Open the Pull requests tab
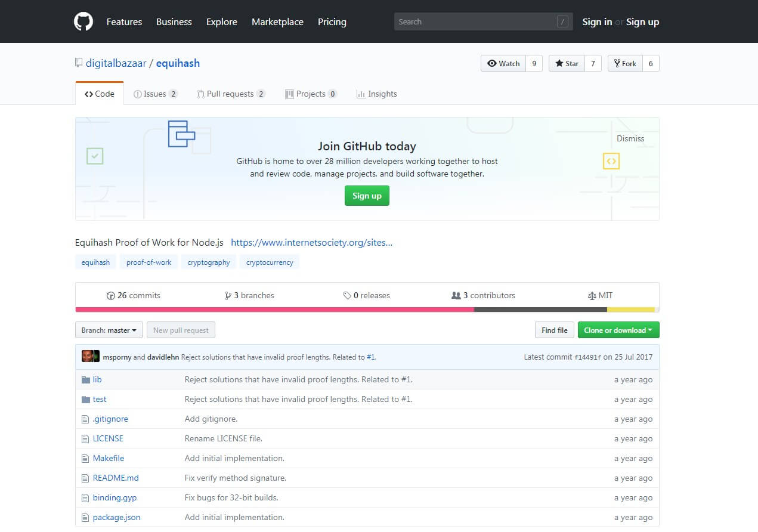 (x=230, y=94)
